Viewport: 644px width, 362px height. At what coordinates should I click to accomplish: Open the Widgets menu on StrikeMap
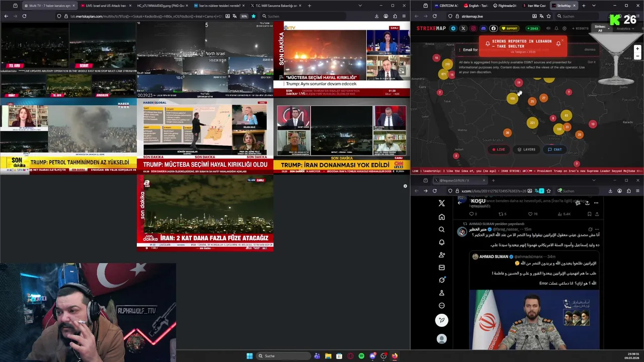[581, 29]
